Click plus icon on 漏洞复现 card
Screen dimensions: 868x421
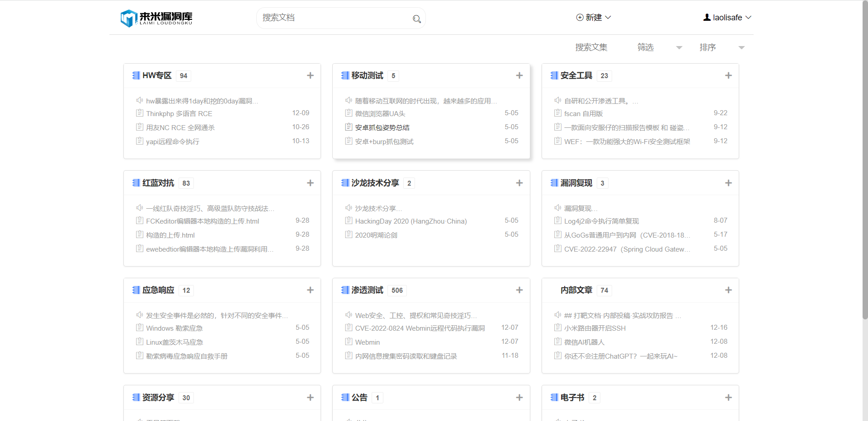pyautogui.click(x=728, y=183)
